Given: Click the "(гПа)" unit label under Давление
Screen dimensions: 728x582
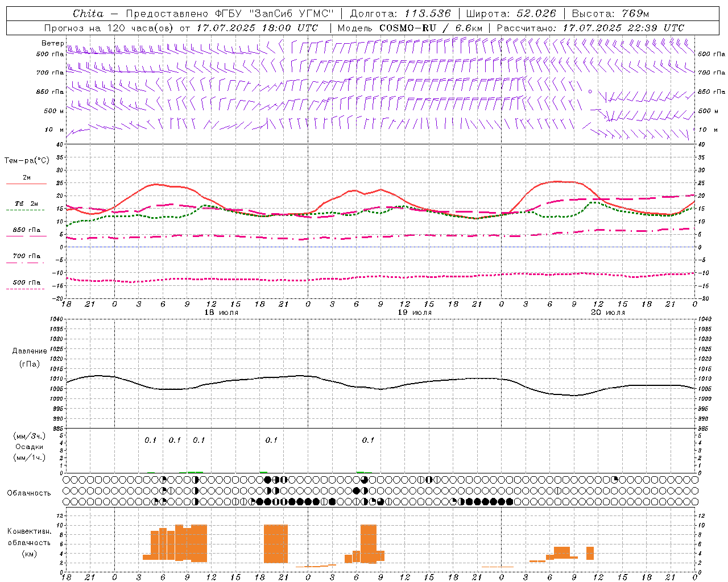Looking at the screenshot, I should pos(29,364).
